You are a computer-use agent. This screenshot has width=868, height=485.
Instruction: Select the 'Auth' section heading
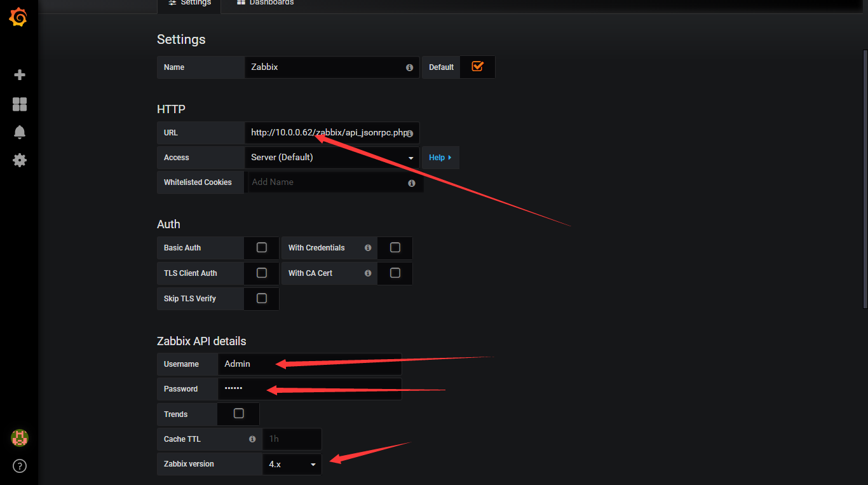coord(168,224)
